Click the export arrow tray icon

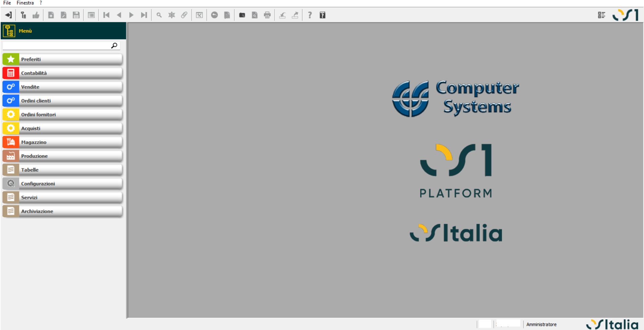(295, 15)
